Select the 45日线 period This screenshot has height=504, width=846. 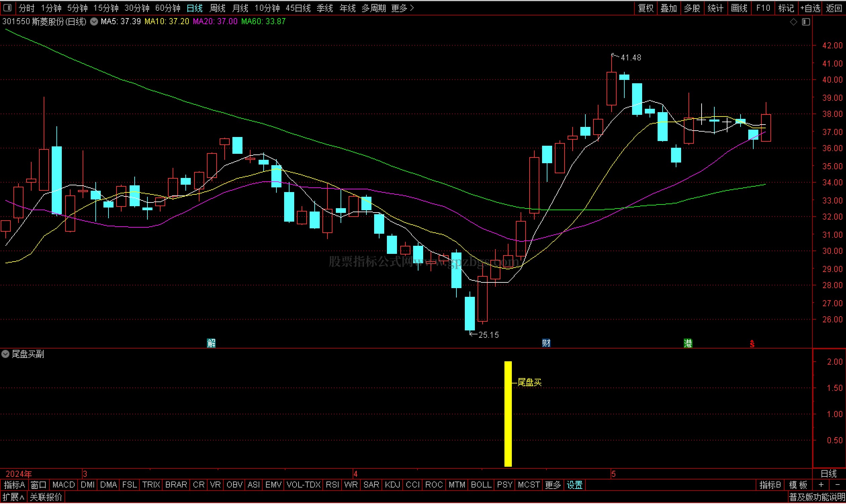click(298, 8)
